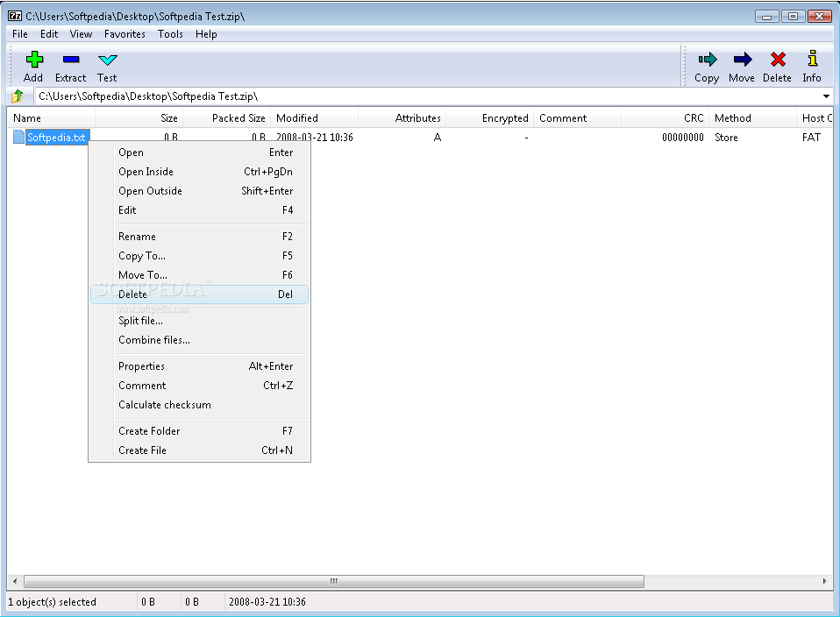The width and height of the screenshot is (840, 617).
Task: Click the scrollbar left arrow
Action: pyautogui.click(x=15, y=582)
